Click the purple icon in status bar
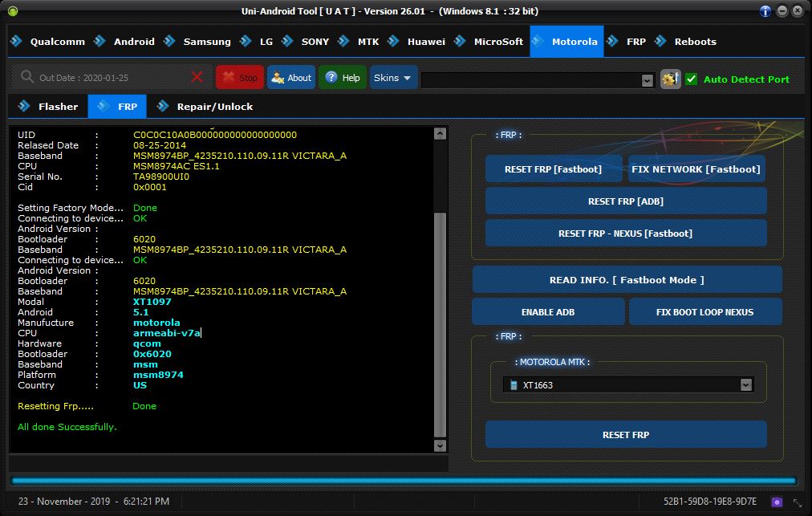This screenshot has width=812, height=516. tap(776, 502)
